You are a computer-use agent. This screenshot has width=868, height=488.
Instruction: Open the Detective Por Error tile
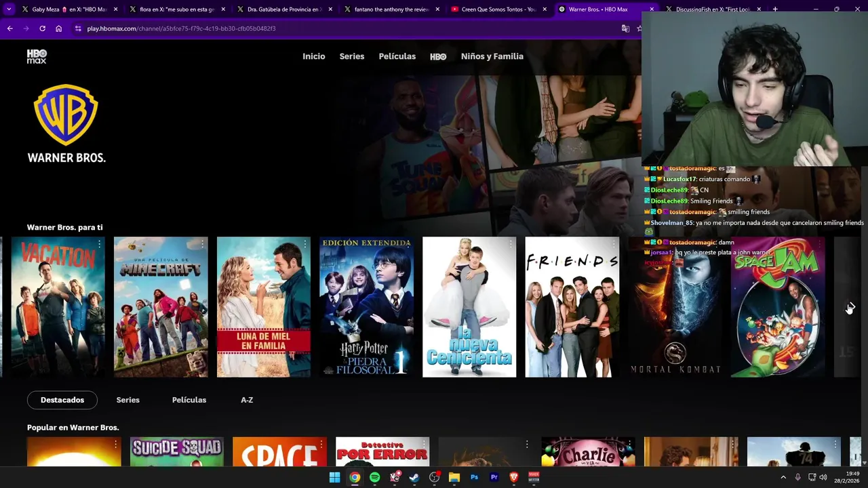click(382, 451)
